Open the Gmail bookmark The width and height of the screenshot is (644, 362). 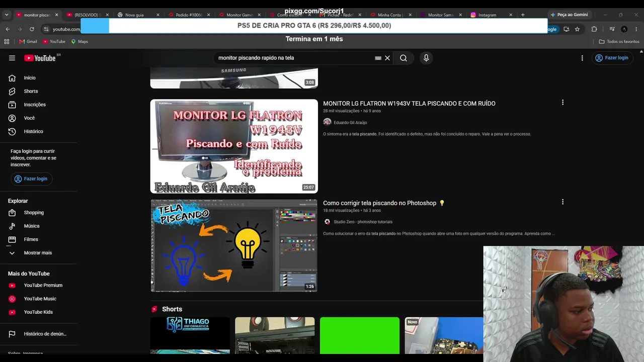pyautogui.click(x=28, y=42)
